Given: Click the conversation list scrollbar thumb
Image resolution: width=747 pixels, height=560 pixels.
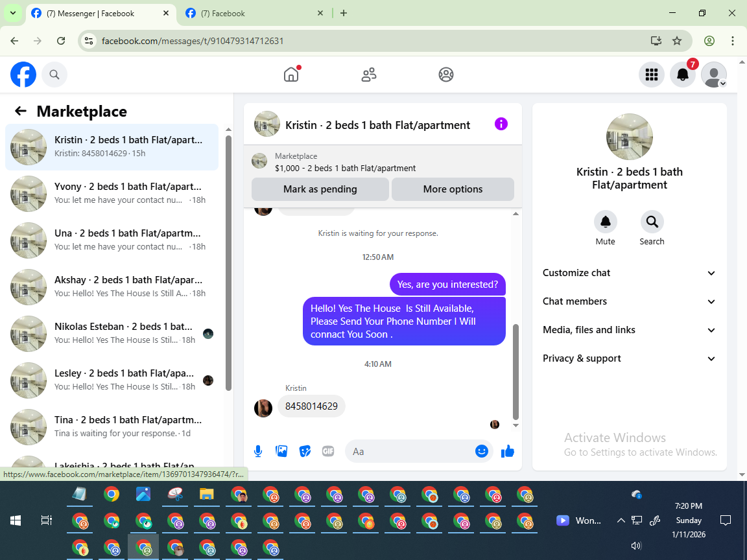Looking at the screenshot, I should tap(228, 263).
